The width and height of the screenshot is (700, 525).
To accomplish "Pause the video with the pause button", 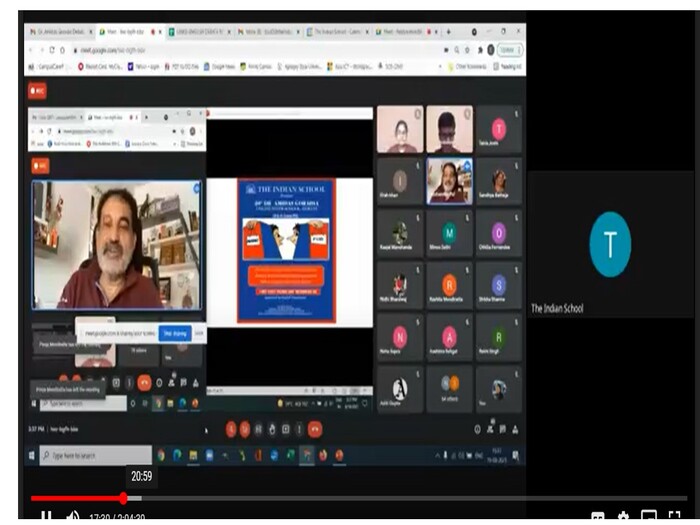I will point(46,517).
